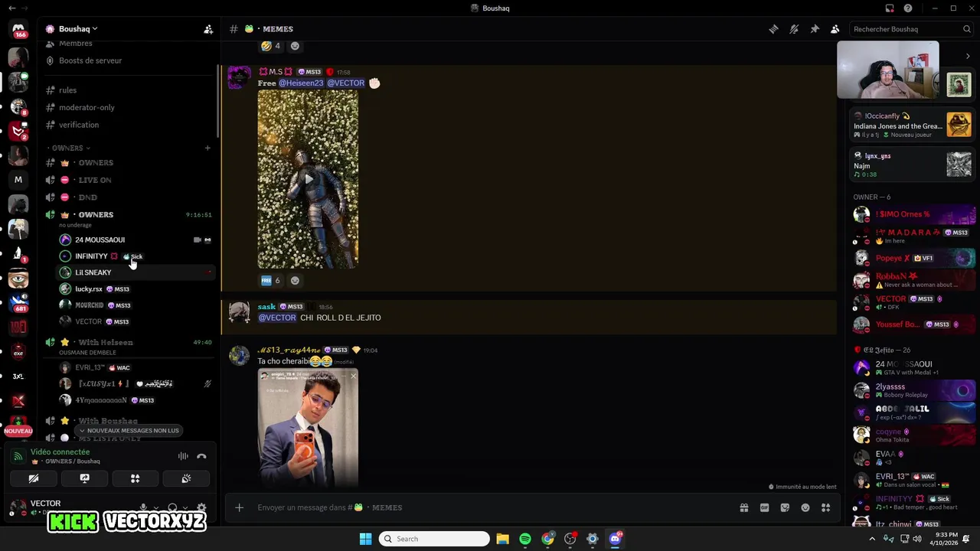Open the sticker picker icon
This screenshot has width=980, height=551.
click(785, 507)
